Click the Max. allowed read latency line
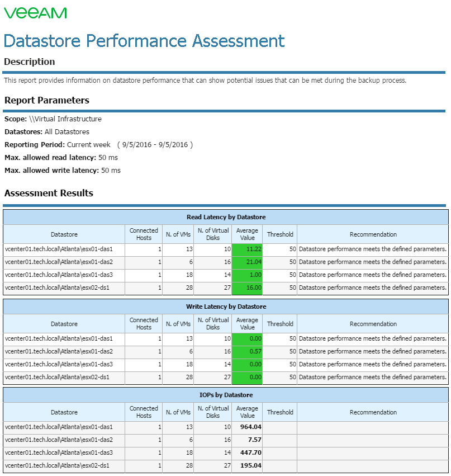Image resolution: width=451 pixels, height=476 pixels. coord(61,158)
